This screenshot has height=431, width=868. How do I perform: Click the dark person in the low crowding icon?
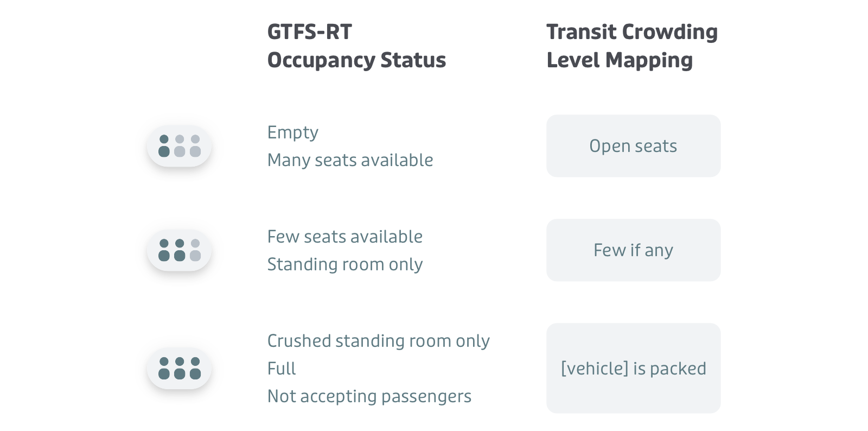pos(164,146)
